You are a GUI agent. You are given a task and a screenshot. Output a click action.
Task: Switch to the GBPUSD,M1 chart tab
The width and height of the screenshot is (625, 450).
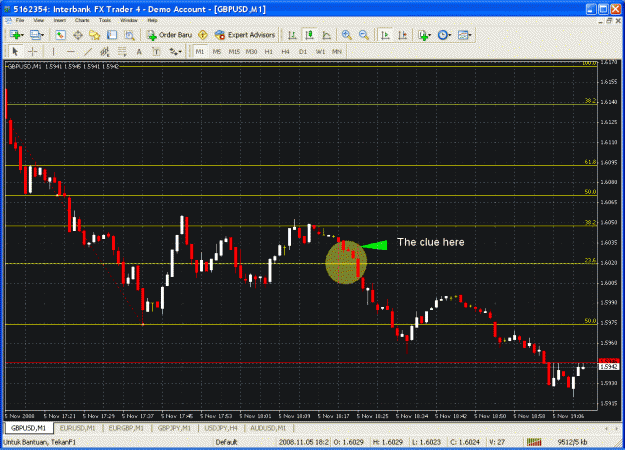click(x=28, y=428)
